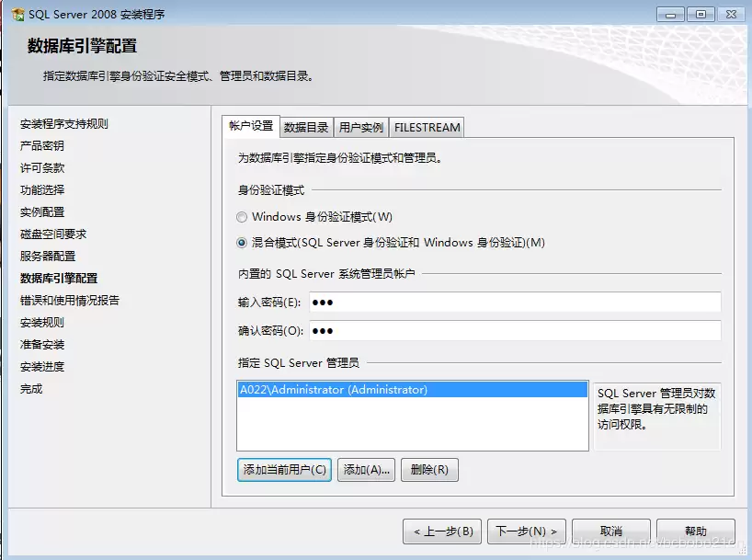Image resolution: width=752 pixels, height=560 pixels.
Task: Click 产品密钥 in the step list
Action: tap(42, 146)
